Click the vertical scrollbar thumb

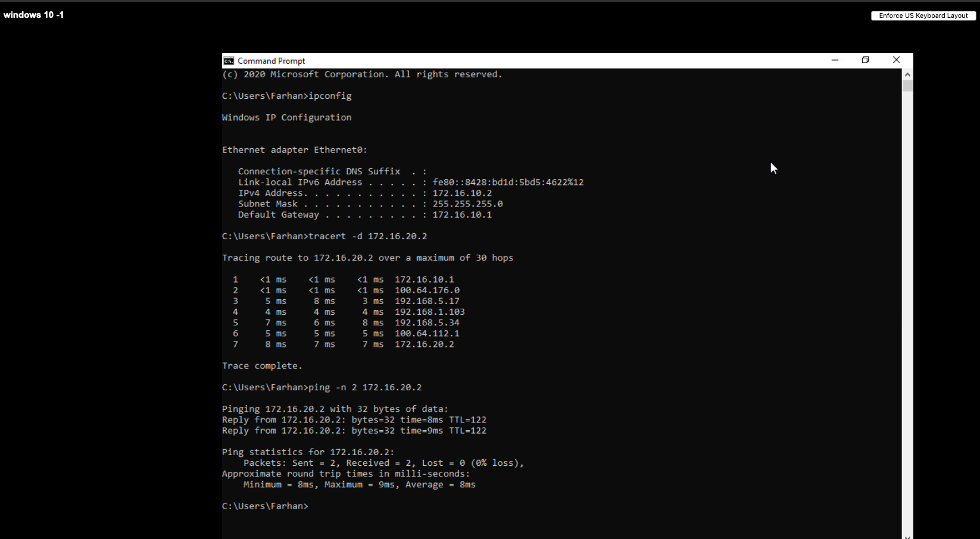907,86
